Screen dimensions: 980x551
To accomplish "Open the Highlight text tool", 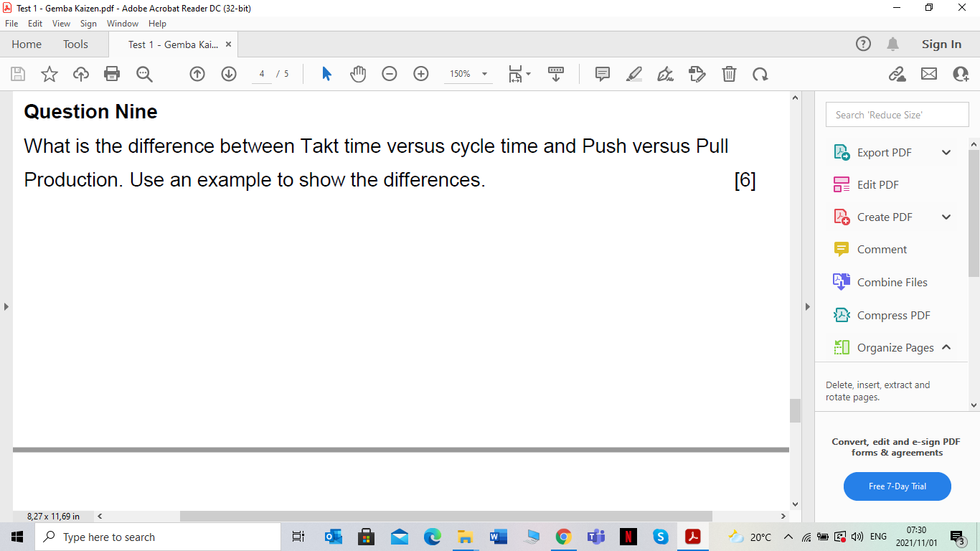I will (x=633, y=74).
